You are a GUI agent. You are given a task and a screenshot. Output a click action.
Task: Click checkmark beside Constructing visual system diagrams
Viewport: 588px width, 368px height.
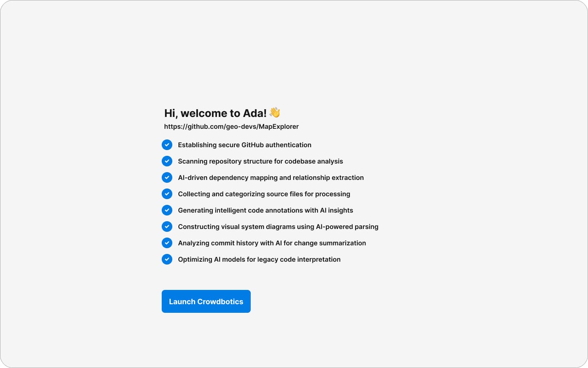click(x=167, y=227)
